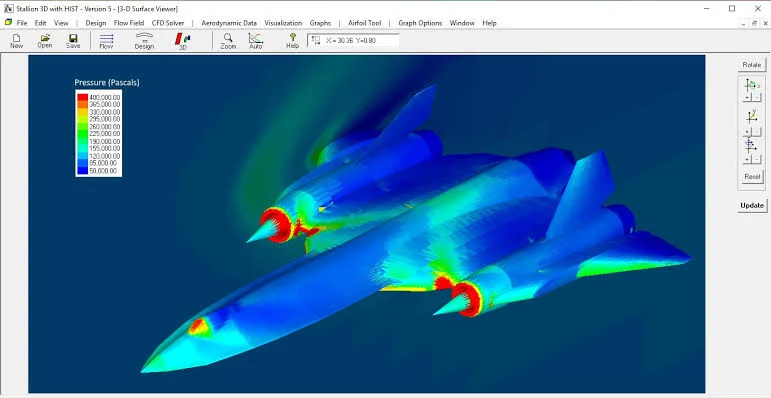Click the Rotate button
This screenshot has width=771, height=398.
point(751,64)
